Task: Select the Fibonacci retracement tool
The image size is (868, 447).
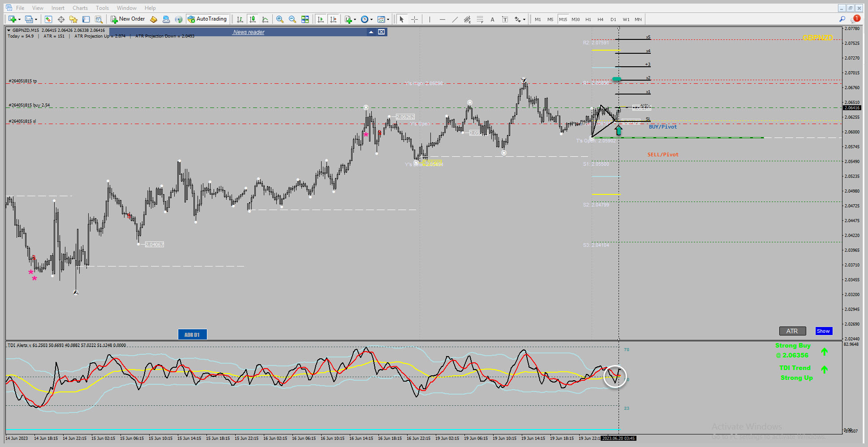Action: pyautogui.click(x=480, y=19)
